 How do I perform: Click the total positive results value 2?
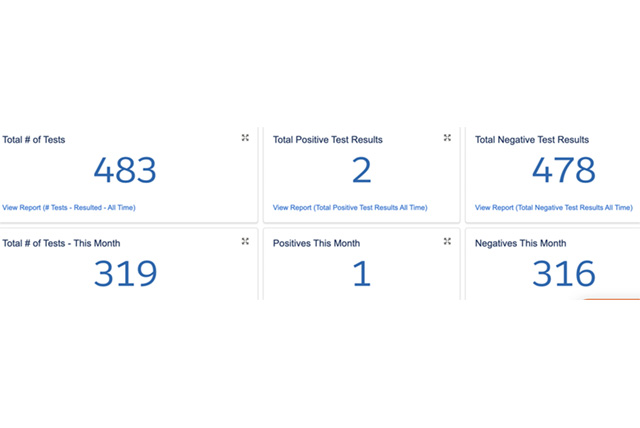[362, 171]
